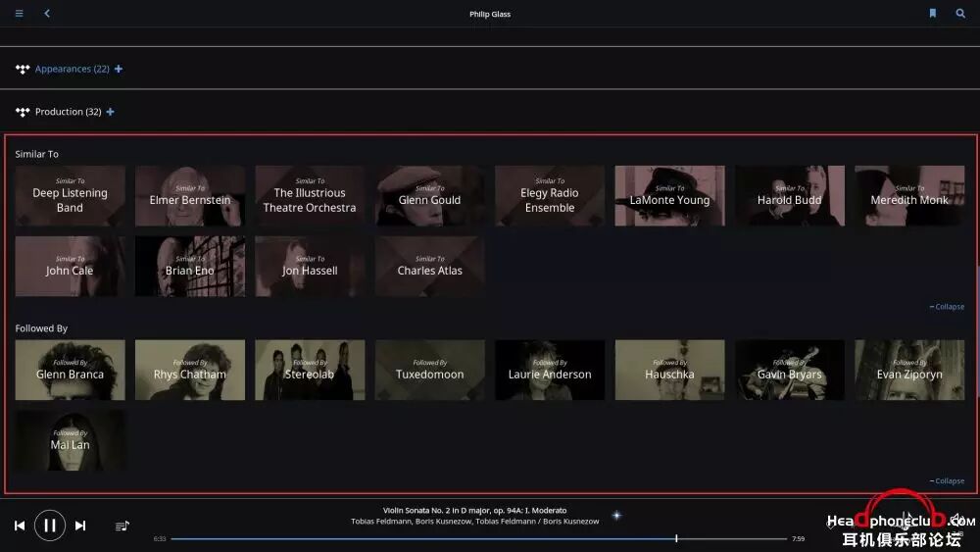The height and width of the screenshot is (552, 980).
Task: Go back with the left arrow
Action: [47, 13]
